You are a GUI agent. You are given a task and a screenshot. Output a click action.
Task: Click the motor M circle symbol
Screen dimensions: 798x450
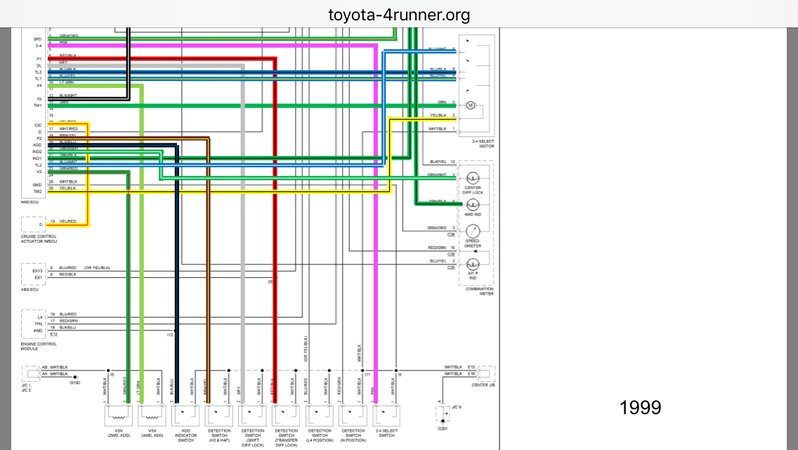point(470,105)
